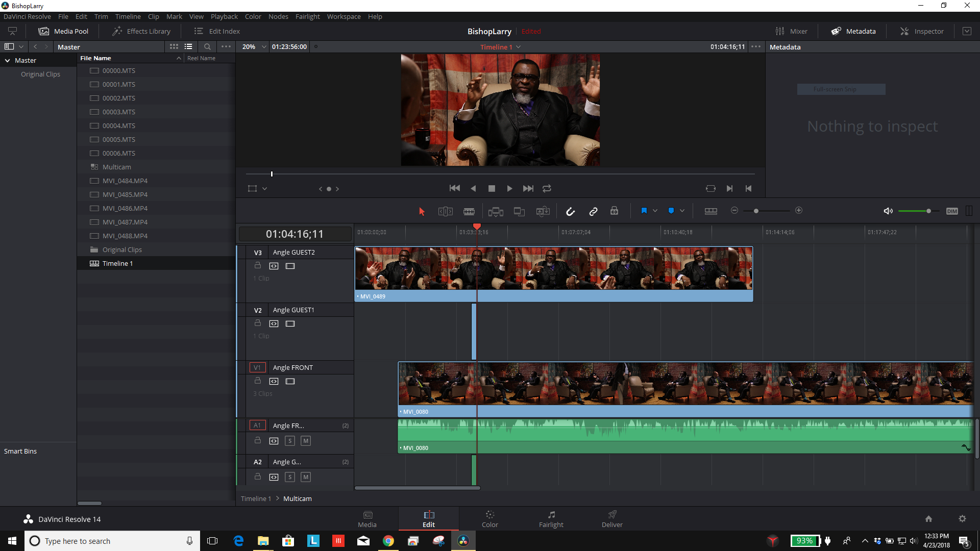
Task: Open project manager home icon
Action: [x=928, y=519]
